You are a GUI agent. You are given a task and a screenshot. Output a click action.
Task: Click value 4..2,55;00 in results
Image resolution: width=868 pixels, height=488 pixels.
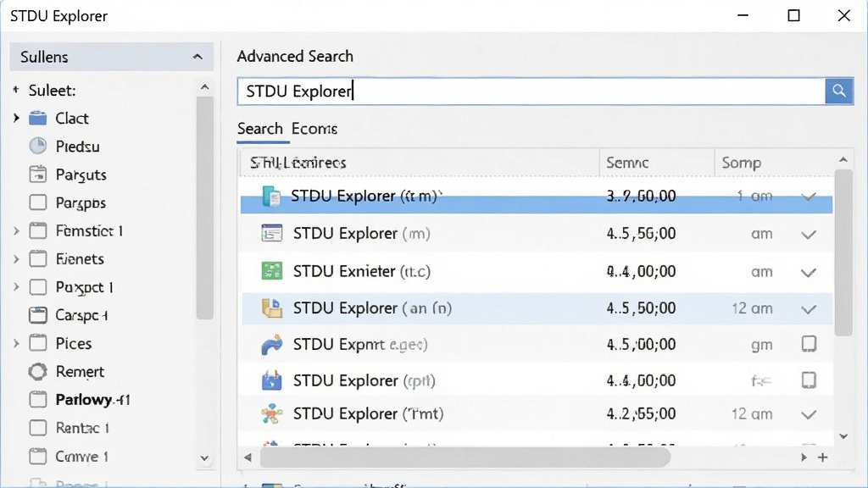(x=641, y=413)
